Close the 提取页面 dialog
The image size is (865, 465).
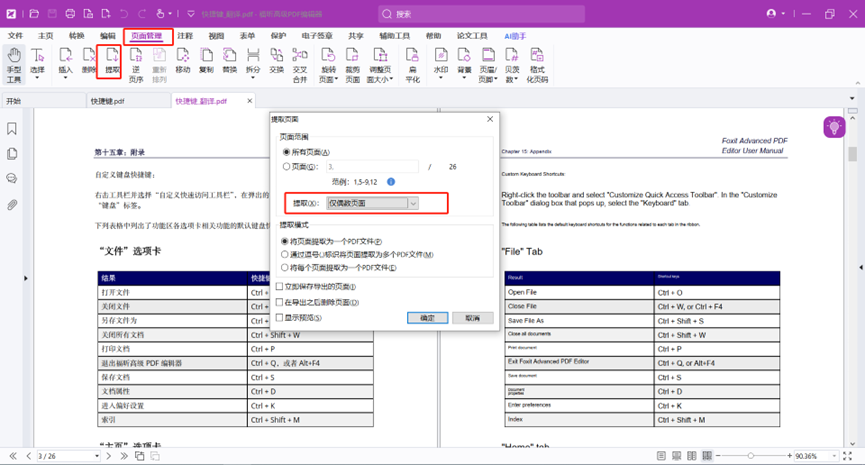pyautogui.click(x=490, y=119)
